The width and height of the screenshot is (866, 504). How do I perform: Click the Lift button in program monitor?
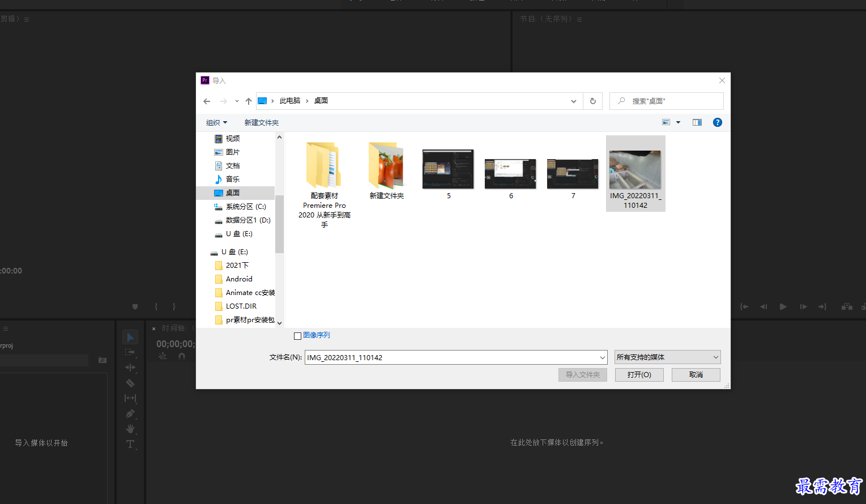pyautogui.click(x=847, y=306)
